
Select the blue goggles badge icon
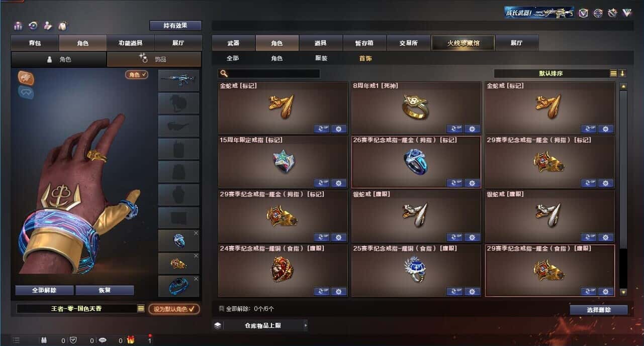(26, 92)
